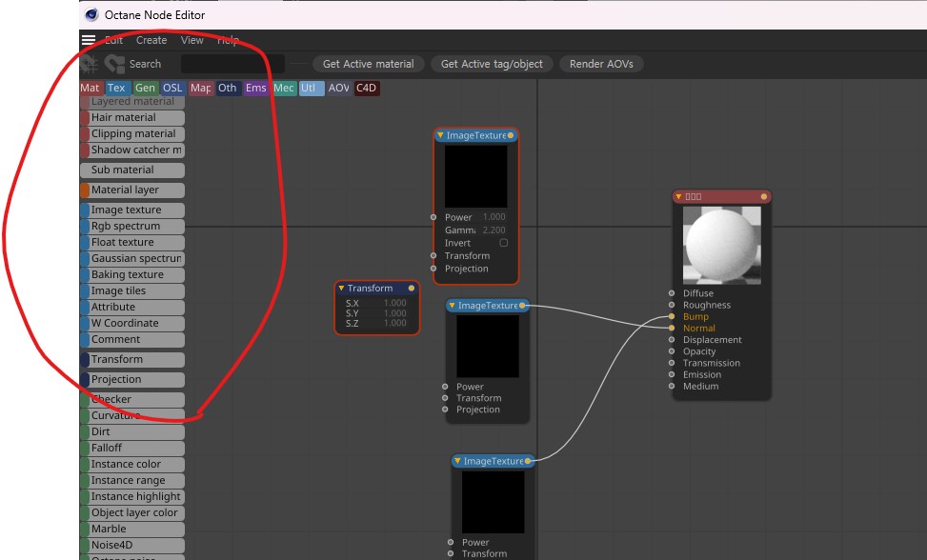The image size is (927, 560).
Task: Click the Power port of the selected ImageTexture node
Action: coord(433,217)
